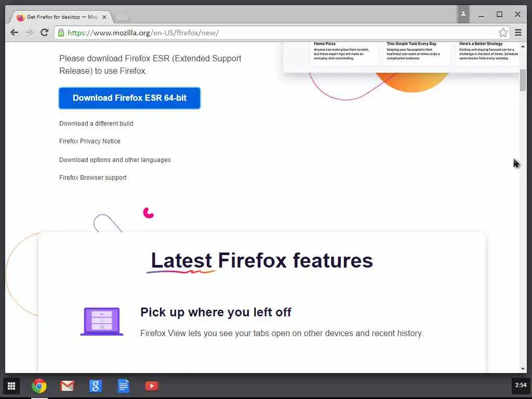Reload the page with the refresh icon

[x=45, y=33]
